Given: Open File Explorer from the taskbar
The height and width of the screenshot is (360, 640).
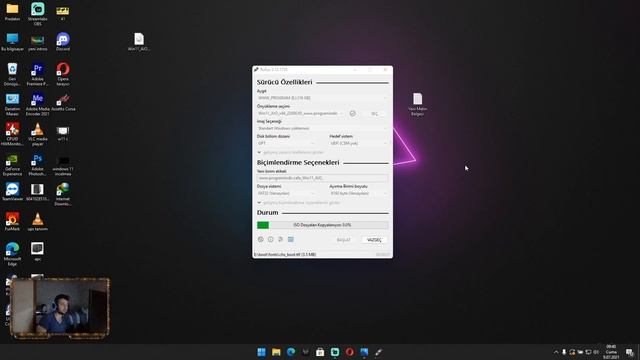Looking at the screenshot, I should 276,352.
